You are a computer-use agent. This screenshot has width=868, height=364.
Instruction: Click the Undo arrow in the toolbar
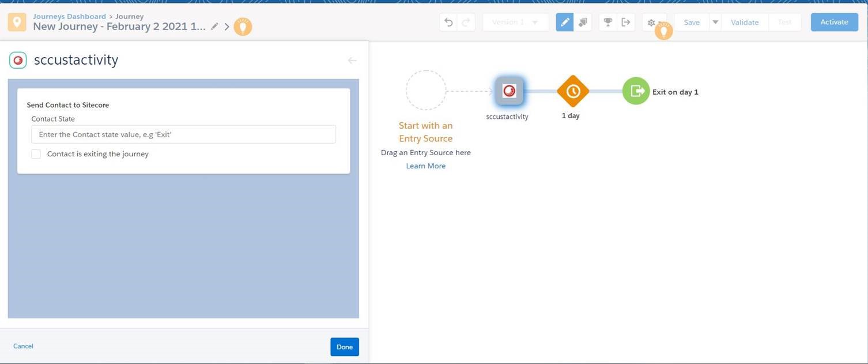449,21
